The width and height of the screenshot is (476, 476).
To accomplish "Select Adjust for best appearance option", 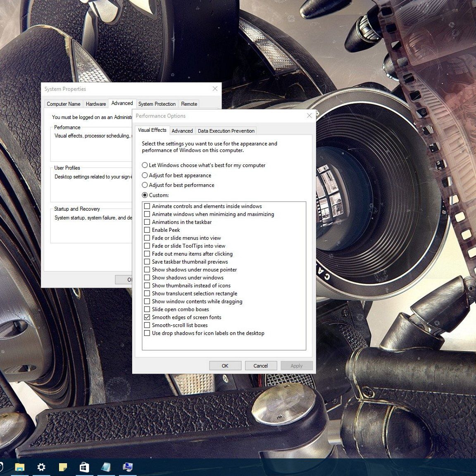I will click(145, 175).
